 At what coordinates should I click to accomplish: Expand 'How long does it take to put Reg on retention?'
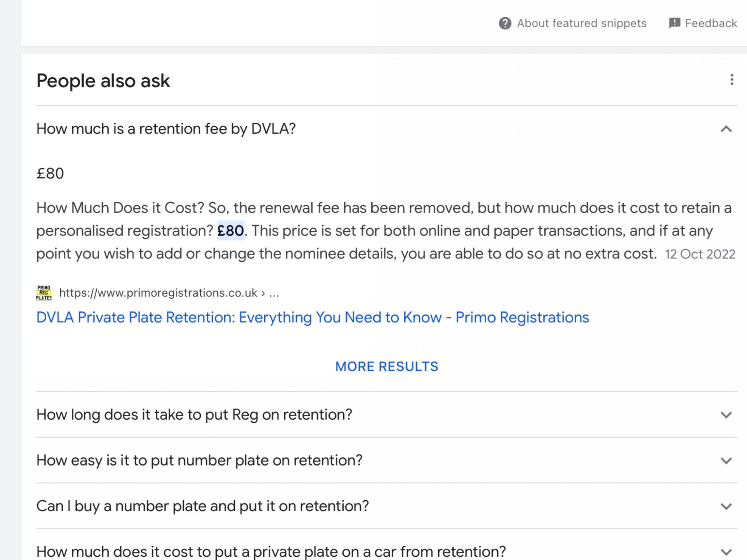coord(194,414)
